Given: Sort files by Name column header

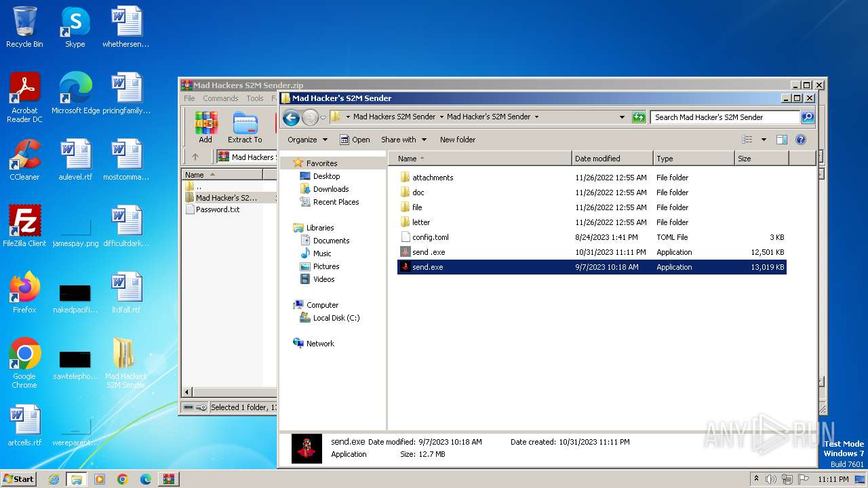Looking at the screenshot, I should tap(480, 159).
